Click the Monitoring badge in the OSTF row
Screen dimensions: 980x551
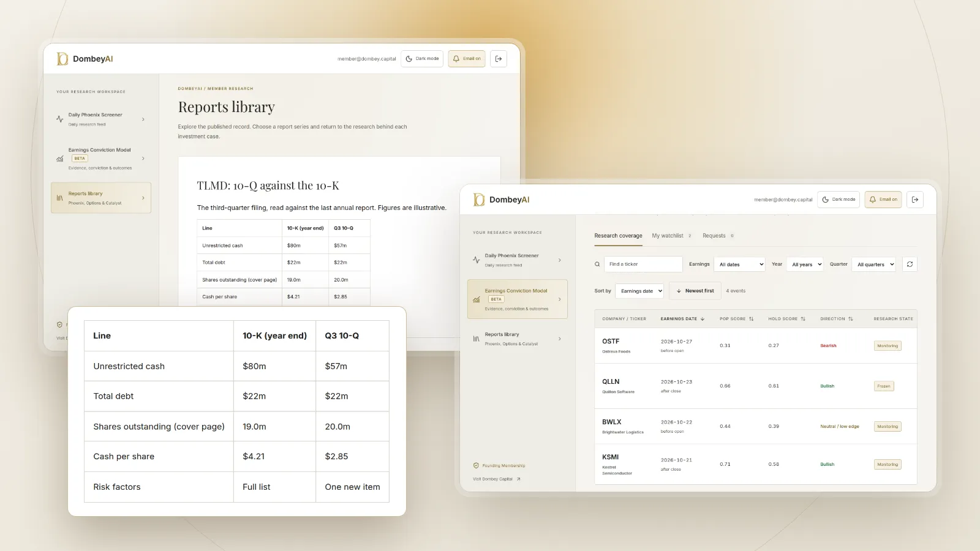point(888,346)
